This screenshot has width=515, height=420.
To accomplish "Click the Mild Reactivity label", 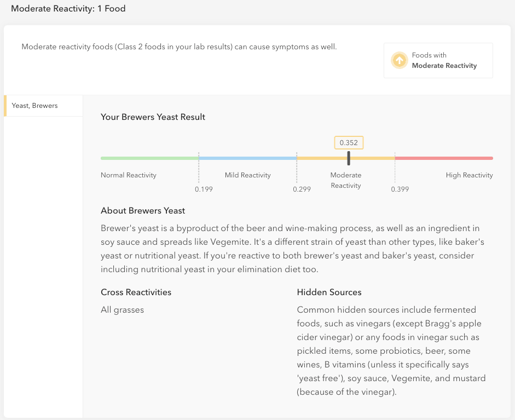I will click(247, 175).
